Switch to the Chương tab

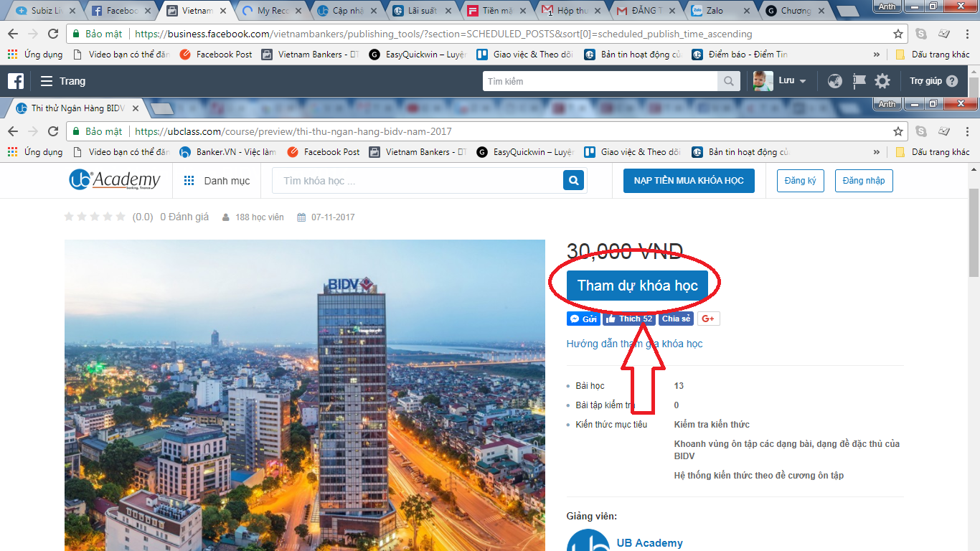tap(796, 11)
